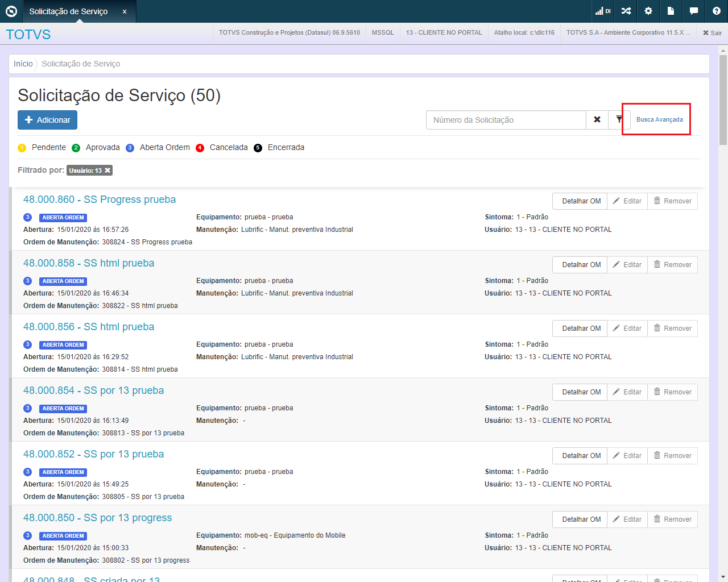Click ABERTA ORDEM badge on request 48.000.854
The image size is (728, 582).
click(x=63, y=409)
